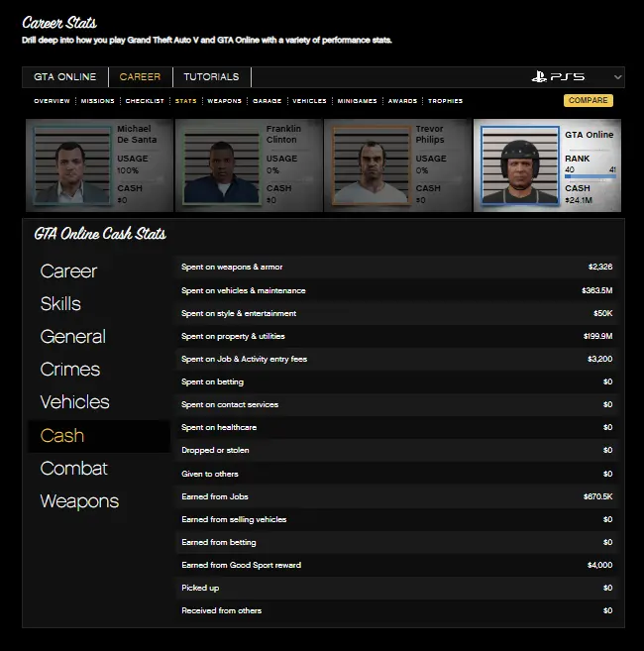Click the 'GTA Online Cash Stats' heading
The image size is (644, 651).
[100, 234]
